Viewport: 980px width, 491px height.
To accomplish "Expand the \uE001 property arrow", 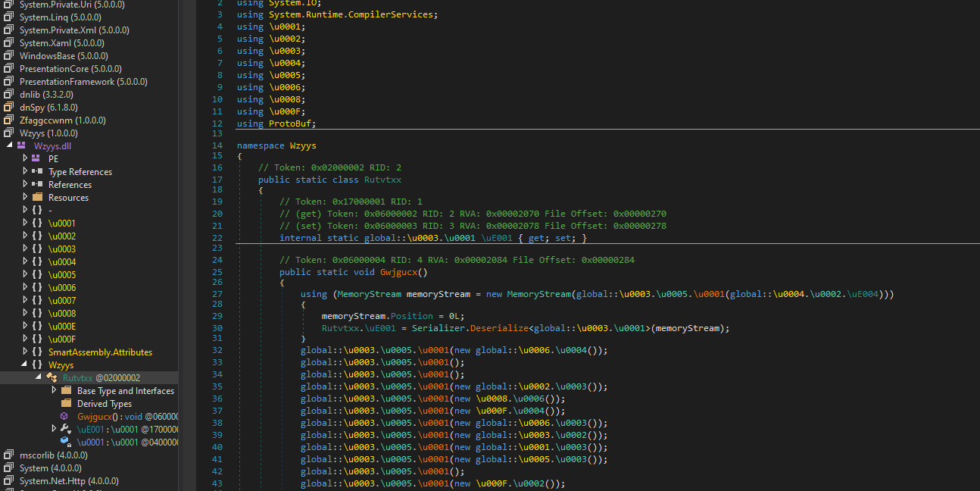I will [54, 429].
